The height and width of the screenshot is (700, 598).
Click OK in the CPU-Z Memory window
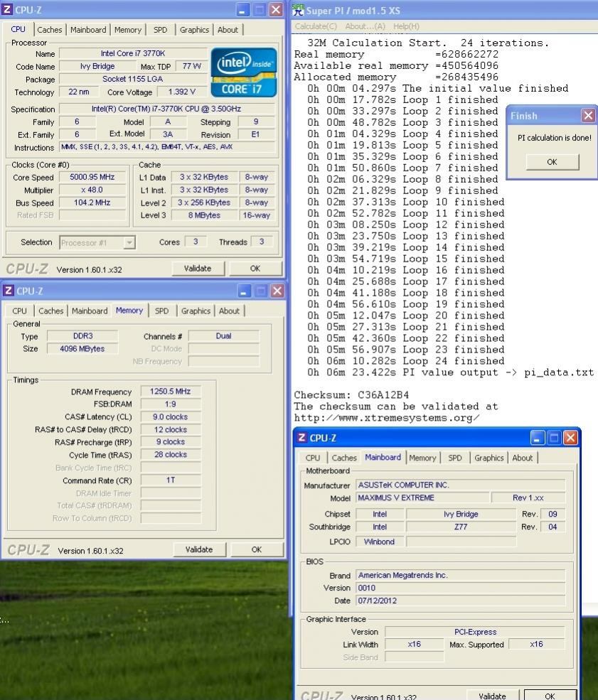point(257,549)
